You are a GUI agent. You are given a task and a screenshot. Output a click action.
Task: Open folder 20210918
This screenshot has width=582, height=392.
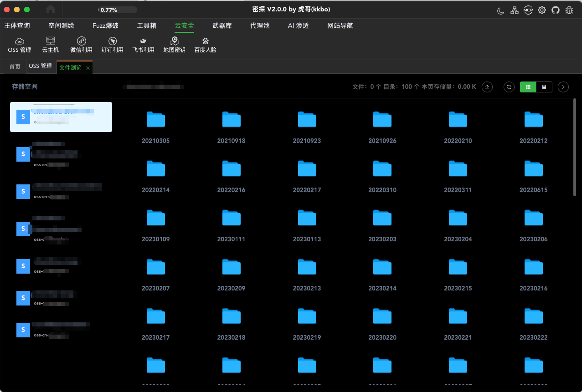pos(232,127)
